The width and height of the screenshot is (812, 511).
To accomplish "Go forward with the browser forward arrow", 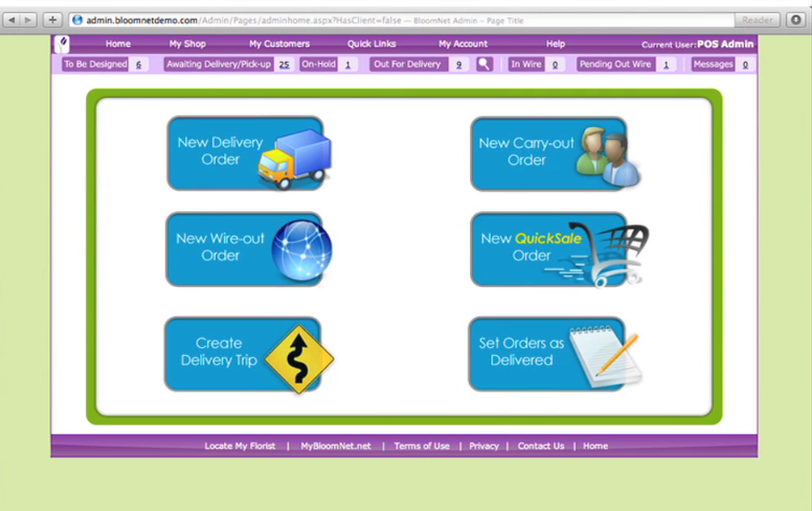I will click(x=28, y=20).
